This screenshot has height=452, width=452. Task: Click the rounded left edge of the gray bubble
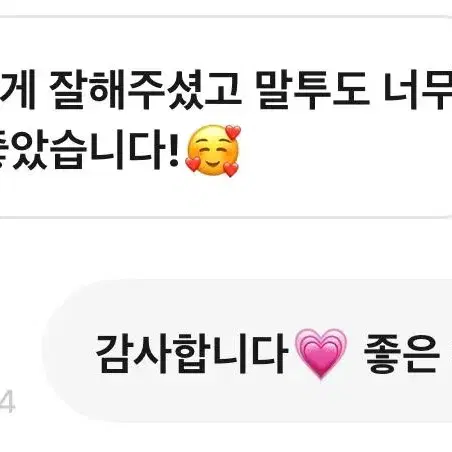click(50, 350)
